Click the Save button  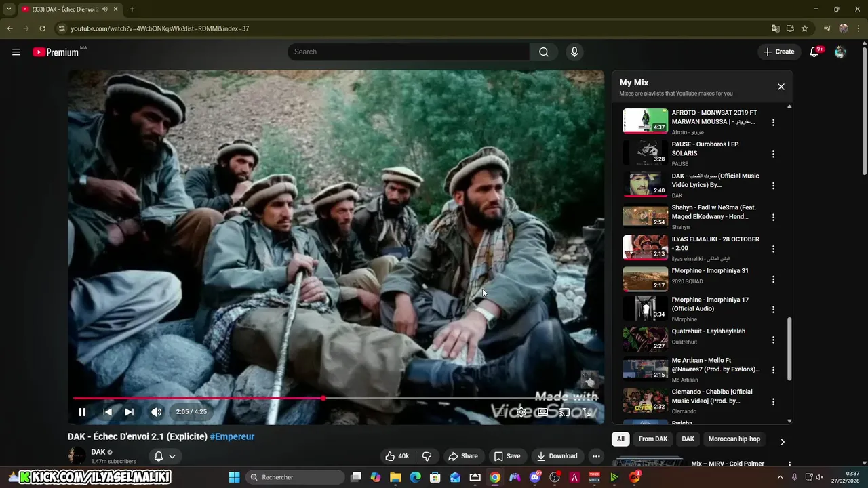point(507,456)
